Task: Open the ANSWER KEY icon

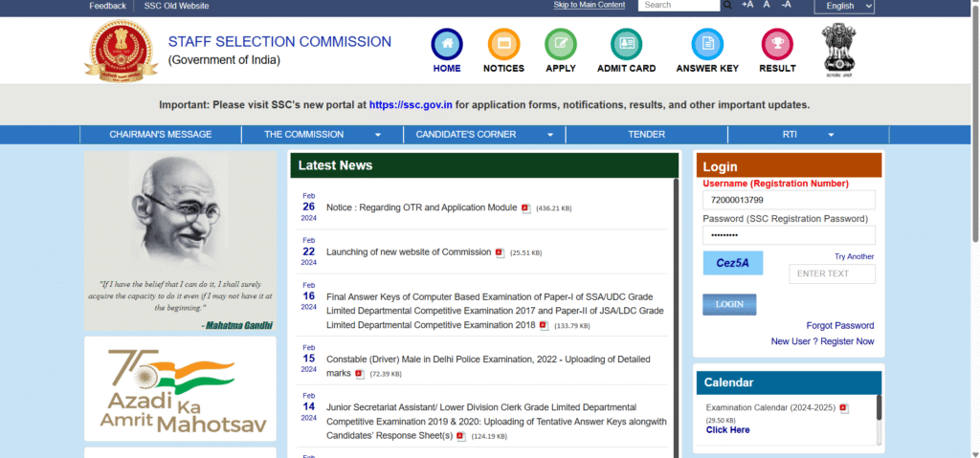Action: point(707,44)
